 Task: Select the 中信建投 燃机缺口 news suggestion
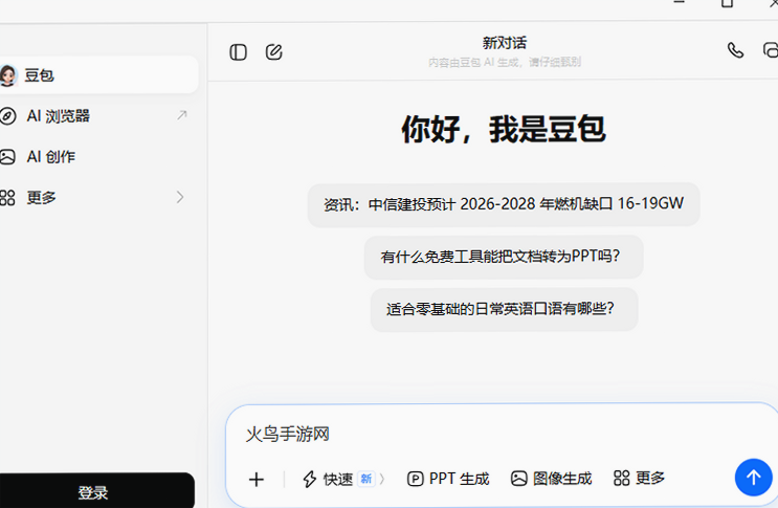tap(504, 204)
